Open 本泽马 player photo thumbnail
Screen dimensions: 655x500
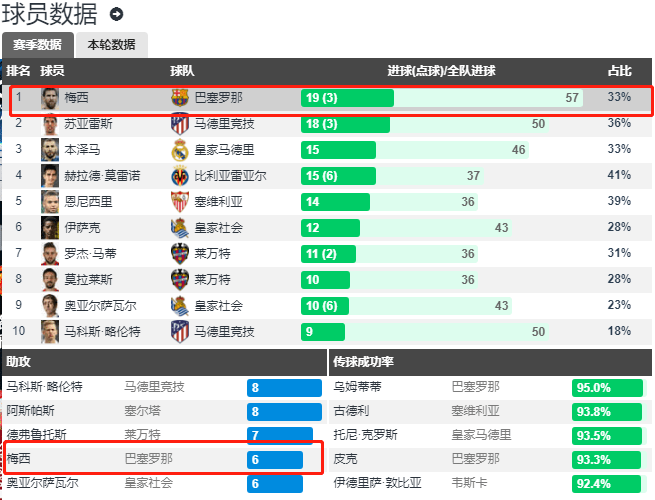click(50, 150)
